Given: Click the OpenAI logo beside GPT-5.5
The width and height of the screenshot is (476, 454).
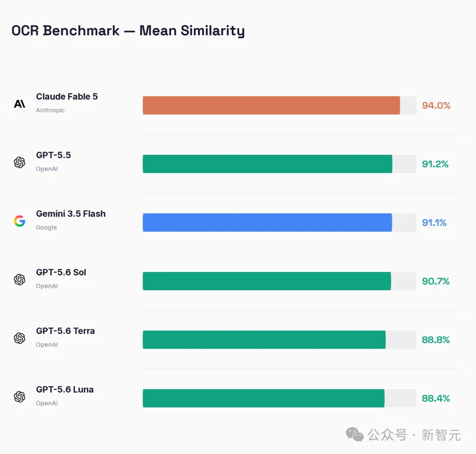Looking at the screenshot, I should (x=19, y=163).
